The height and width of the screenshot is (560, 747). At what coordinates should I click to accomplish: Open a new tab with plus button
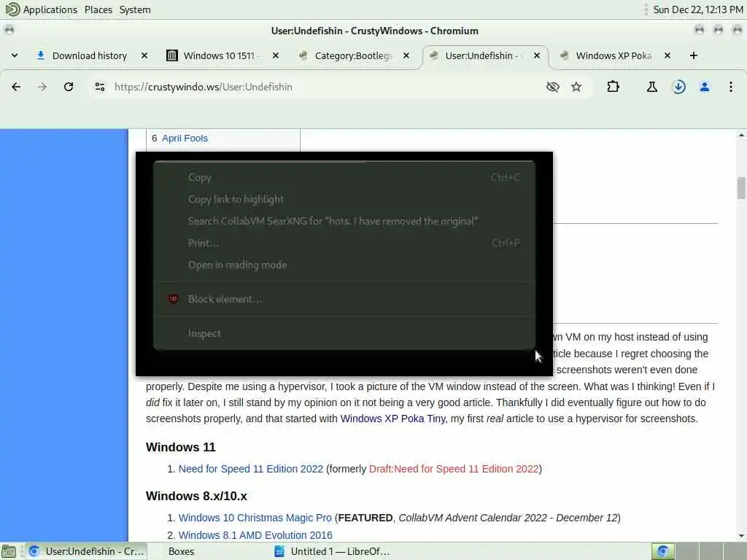coord(694,55)
